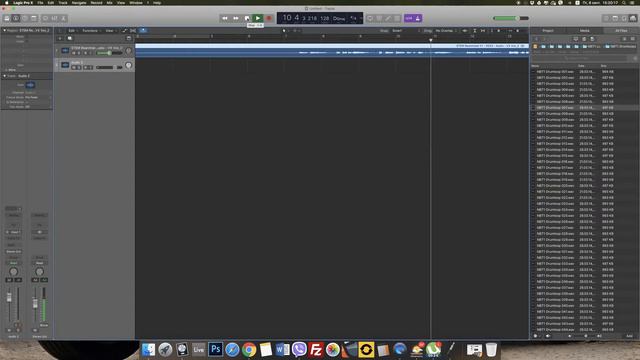Open the Snap Smart pop-up menu
640x360 pixels.
click(x=405, y=31)
